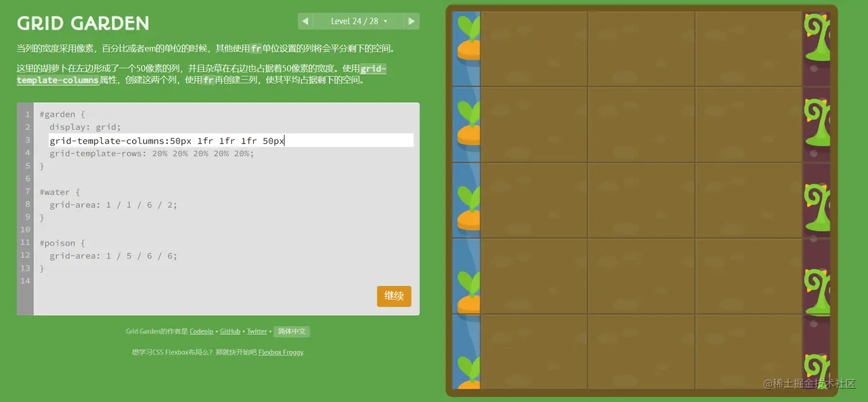Click the weed in the third garden row
Image resolution: width=868 pixels, height=402 pixels.
[817, 208]
